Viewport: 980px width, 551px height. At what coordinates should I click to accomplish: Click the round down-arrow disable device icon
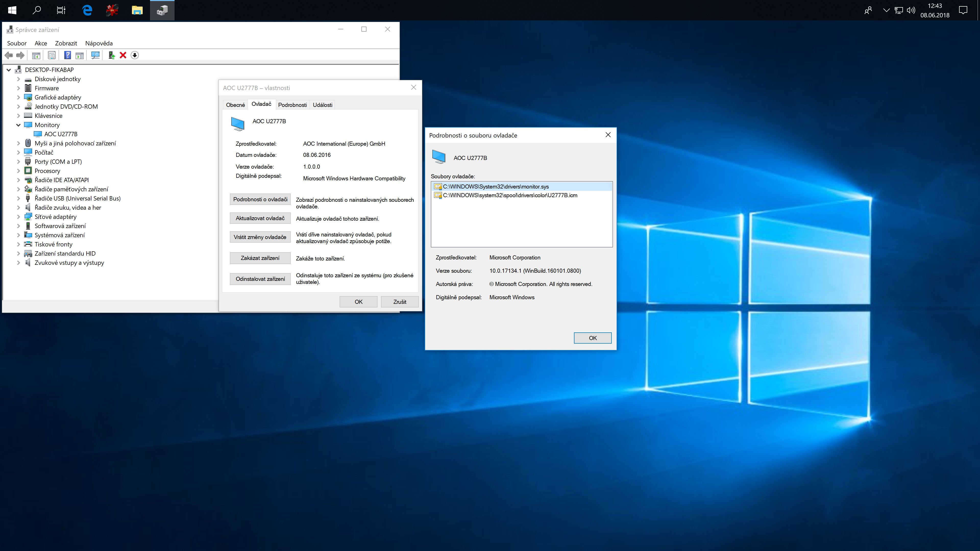(135, 56)
